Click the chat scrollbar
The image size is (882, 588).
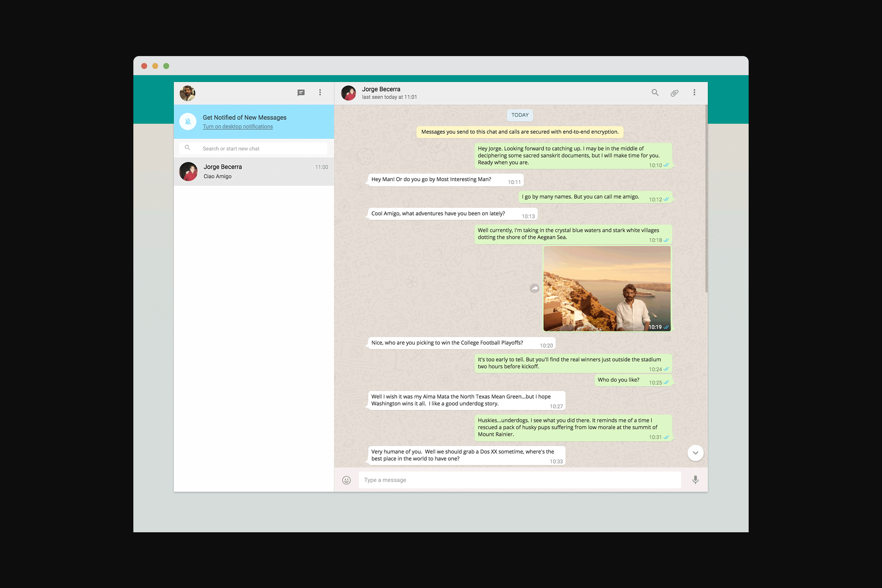tap(706, 199)
